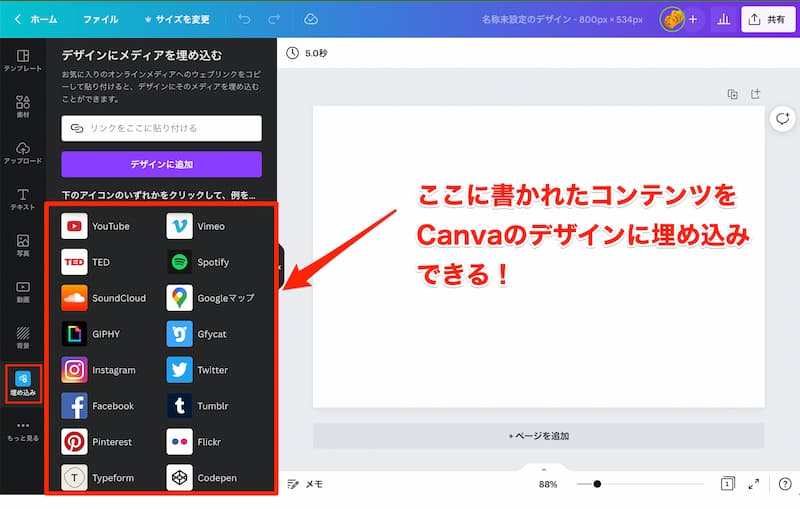Choose the YouTube embed option
Image resolution: width=800 pixels, height=509 pixels.
(x=96, y=226)
